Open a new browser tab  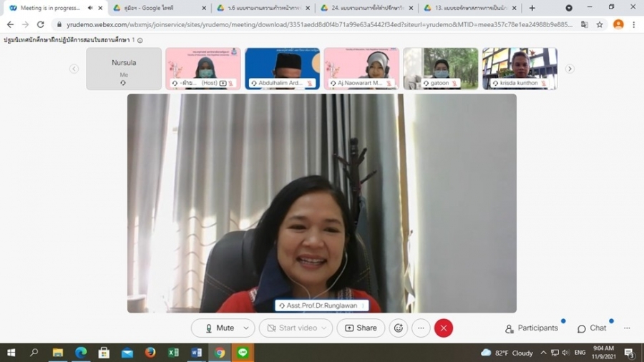tap(532, 8)
